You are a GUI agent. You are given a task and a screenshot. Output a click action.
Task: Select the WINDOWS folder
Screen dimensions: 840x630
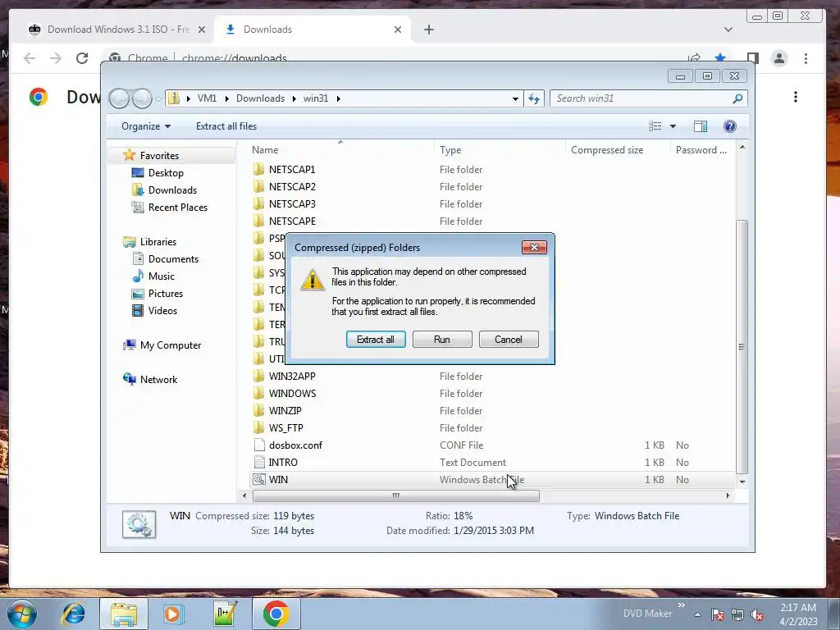coord(292,393)
